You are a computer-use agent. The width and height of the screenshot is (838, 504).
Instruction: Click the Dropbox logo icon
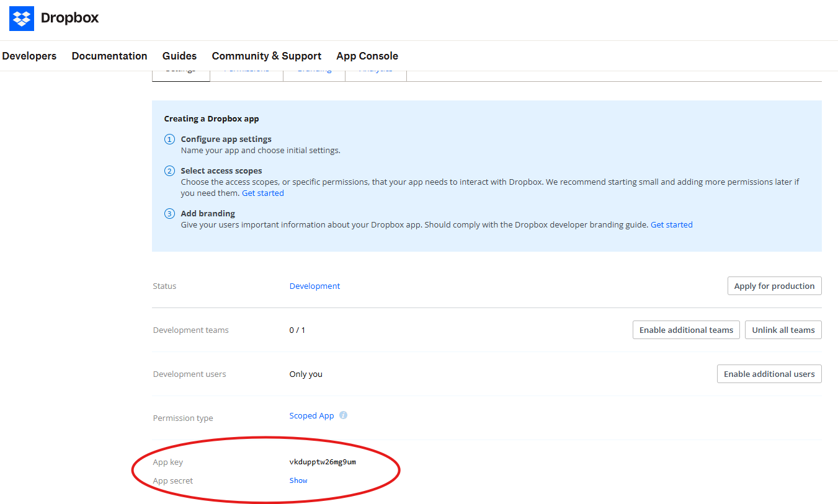22,18
